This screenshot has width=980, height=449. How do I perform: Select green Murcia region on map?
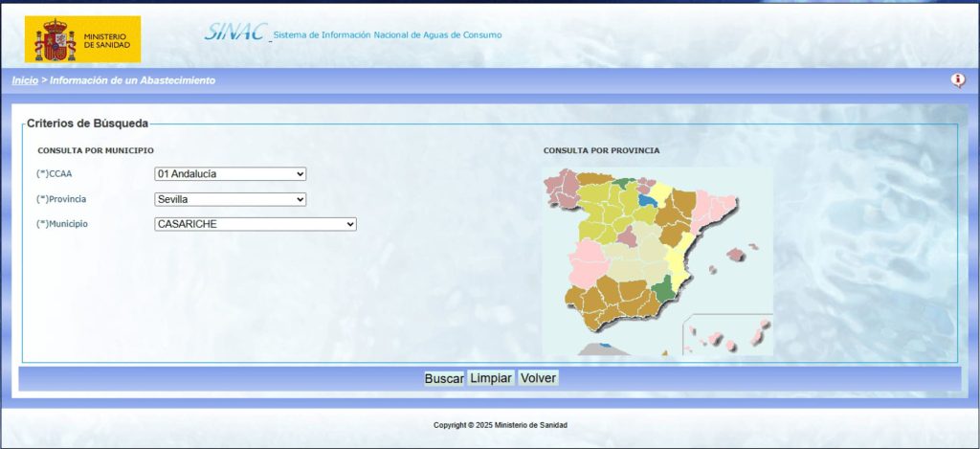click(x=662, y=289)
